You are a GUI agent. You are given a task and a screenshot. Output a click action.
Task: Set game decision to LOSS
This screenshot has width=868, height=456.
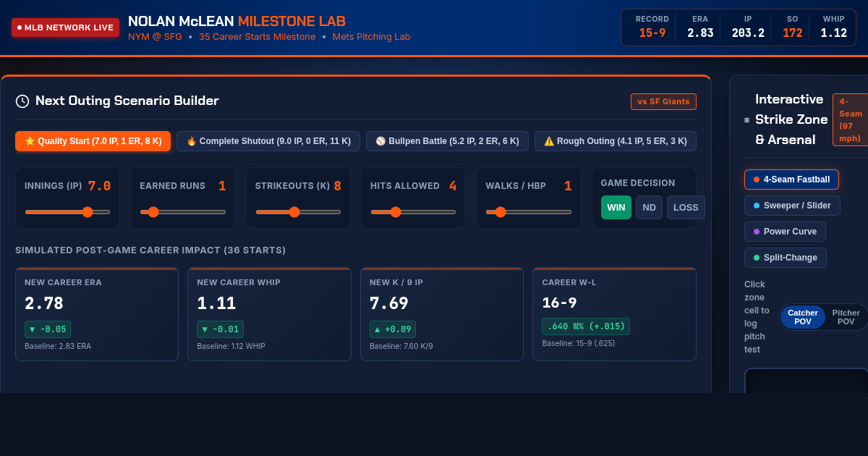686,207
